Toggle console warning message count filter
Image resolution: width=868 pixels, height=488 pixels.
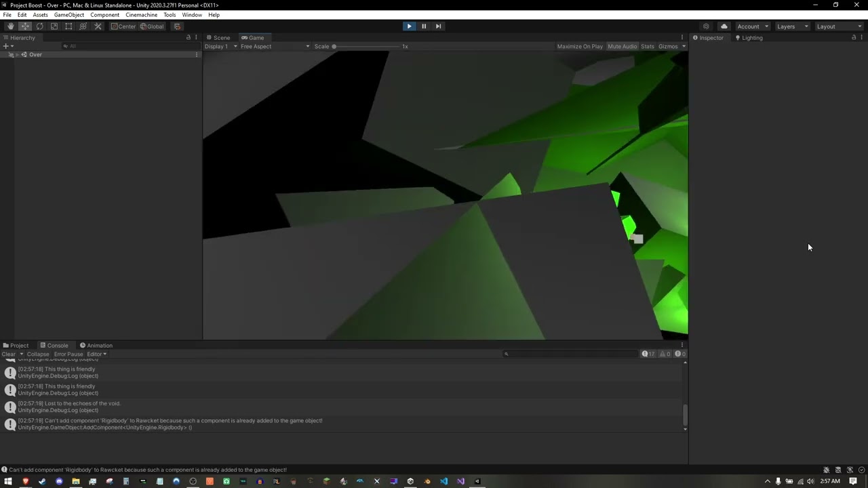tap(665, 354)
